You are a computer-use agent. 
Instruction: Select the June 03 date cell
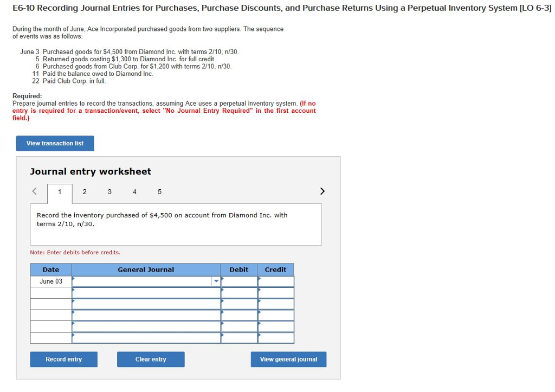coord(51,281)
